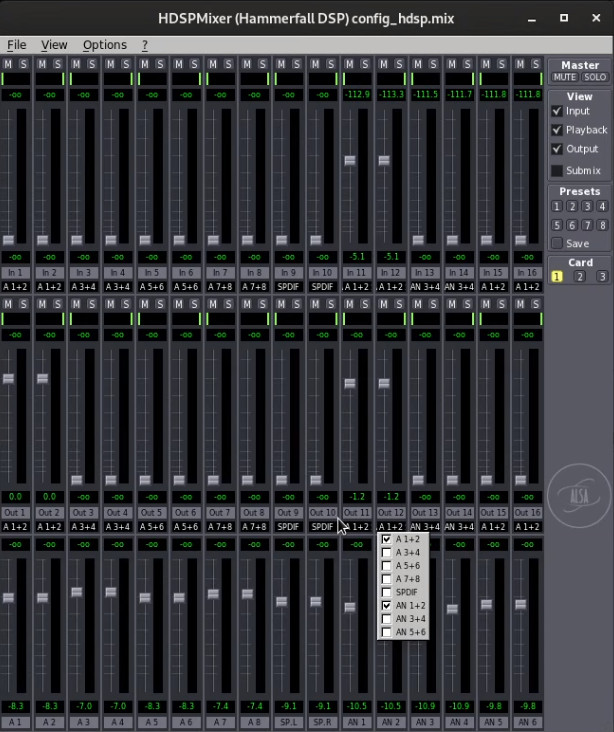Open the AN 3+4 destination selector below In 13
The height and width of the screenshot is (732, 614).
coord(424,287)
